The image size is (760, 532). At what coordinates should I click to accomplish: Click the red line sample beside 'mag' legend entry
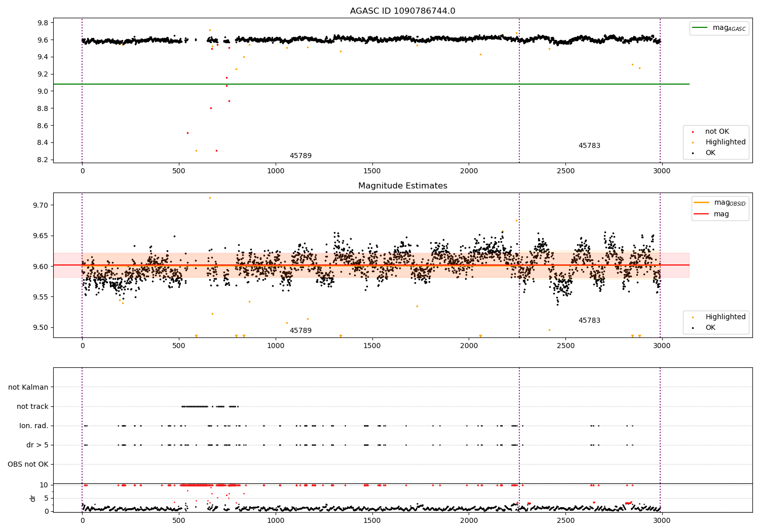pos(702,214)
